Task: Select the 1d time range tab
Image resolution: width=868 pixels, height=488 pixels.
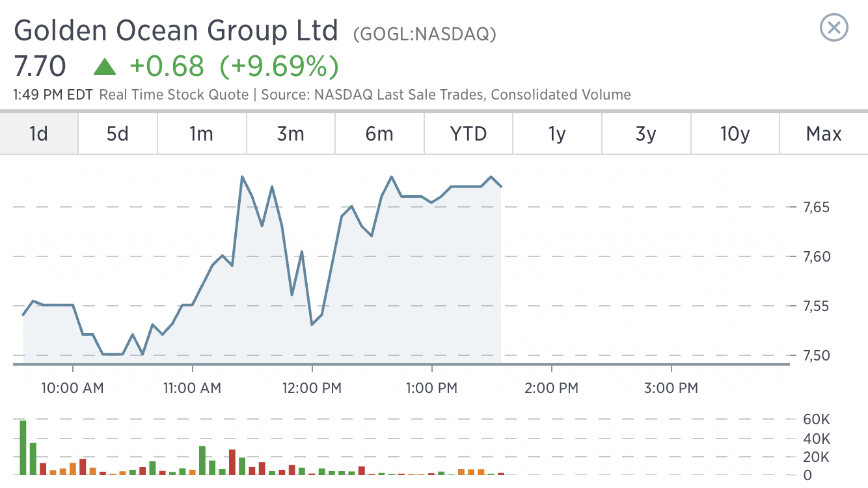Action: [x=39, y=134]
